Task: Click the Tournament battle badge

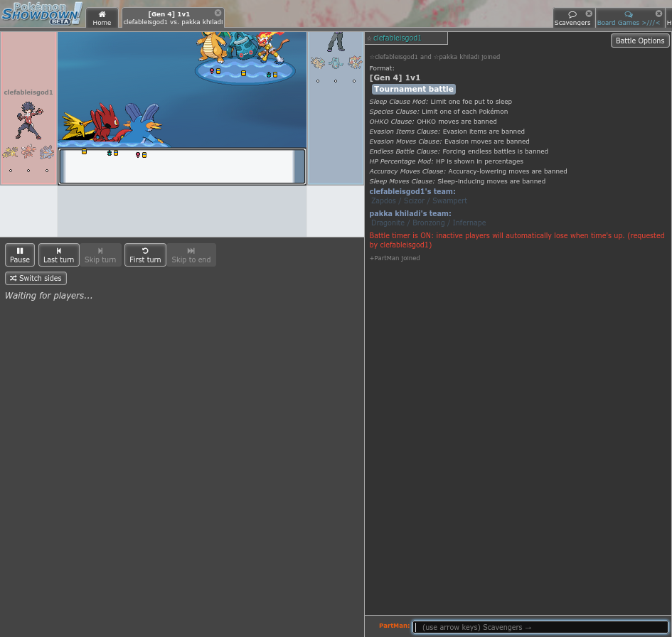Action: click(x=414, y=89)
